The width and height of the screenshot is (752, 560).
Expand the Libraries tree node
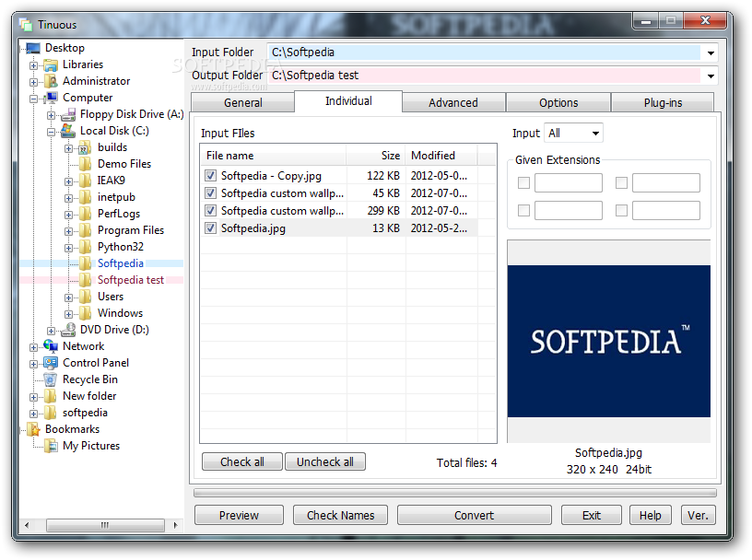pos(33,65)
